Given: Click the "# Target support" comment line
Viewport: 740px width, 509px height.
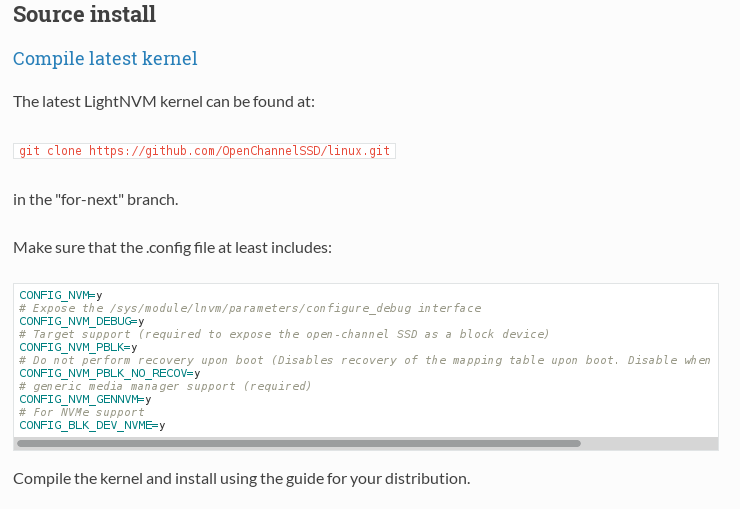Looking at the screenshot, I should click(x=284, y=334).
